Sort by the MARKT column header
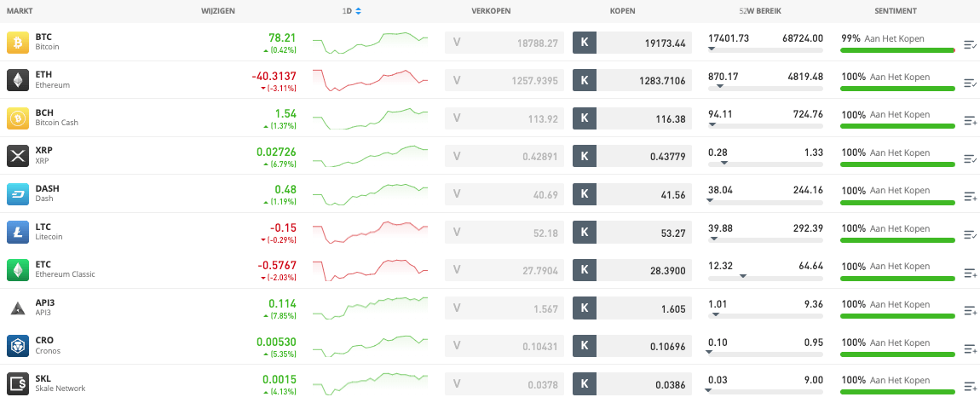Screen dimensions: 980x403 [x=18, y=11]
